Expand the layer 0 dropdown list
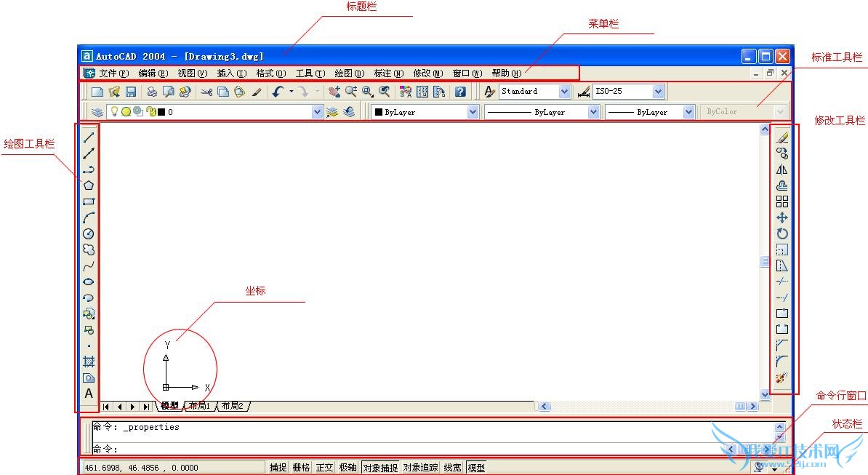Image resolution: width=868 pixels, height=475 pixels. (x=317, y=112)
